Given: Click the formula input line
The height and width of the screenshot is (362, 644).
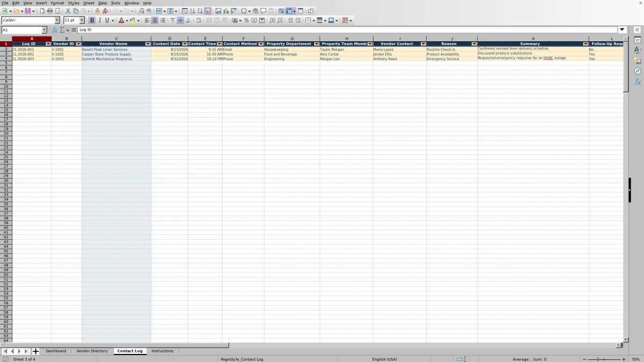Looking at the screenshot, I should pyautogui.click(x=348, y=30).
